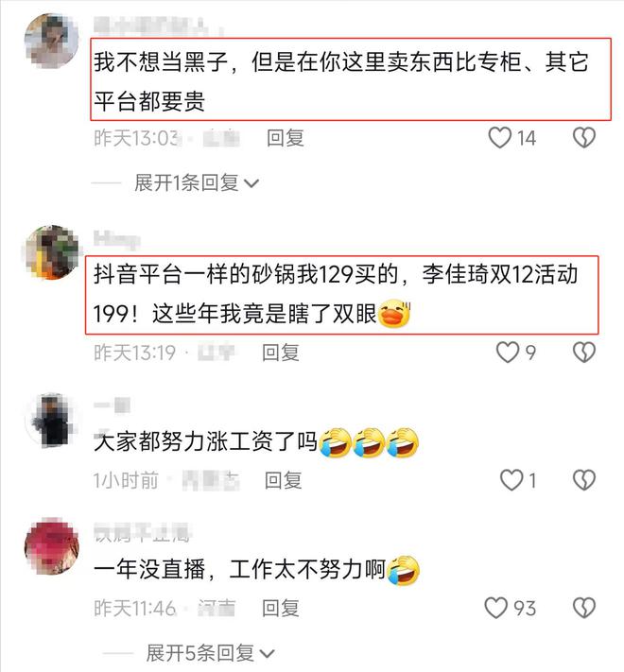Click the chevron next to 展开5条回复
Image resolution: width=624 pixels, height=672 pixels.
[x=267, y=654]
